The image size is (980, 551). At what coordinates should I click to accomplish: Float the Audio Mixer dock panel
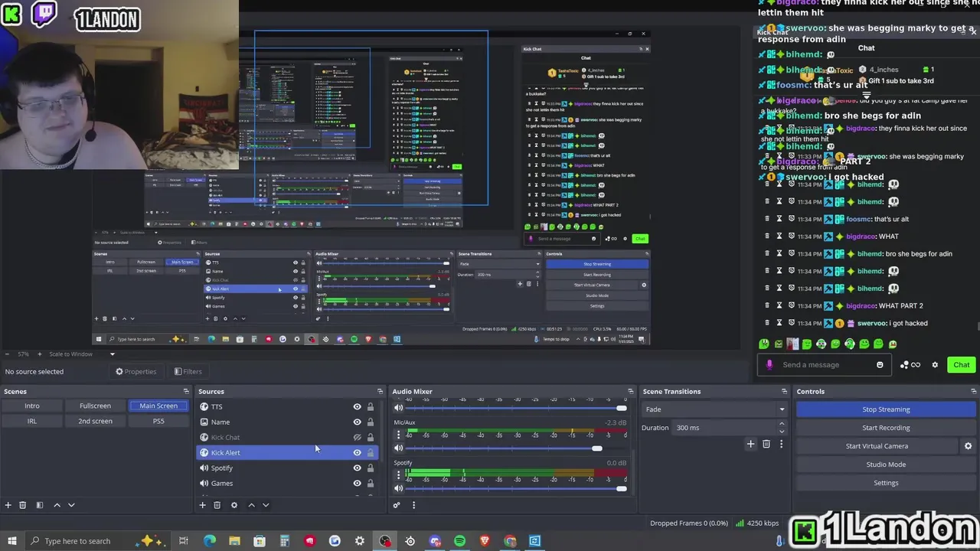(x=631, y=392)
